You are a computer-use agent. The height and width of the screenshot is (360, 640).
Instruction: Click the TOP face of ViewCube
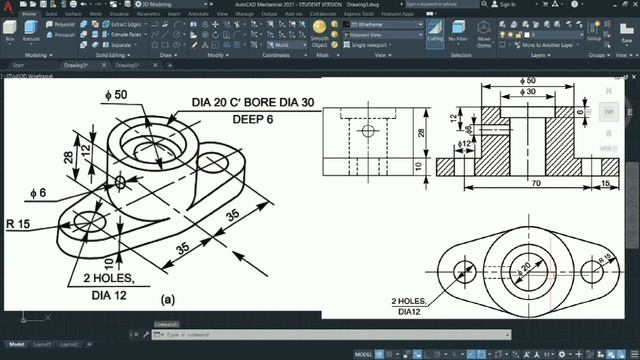click(x=608, y=112)
